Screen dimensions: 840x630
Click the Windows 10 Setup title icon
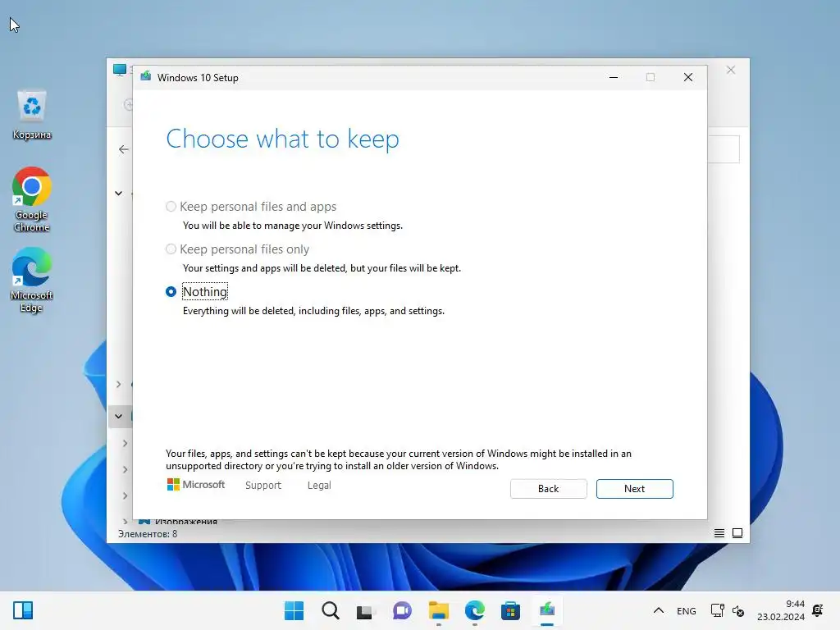pyautogui.click(x=146, y=76)
